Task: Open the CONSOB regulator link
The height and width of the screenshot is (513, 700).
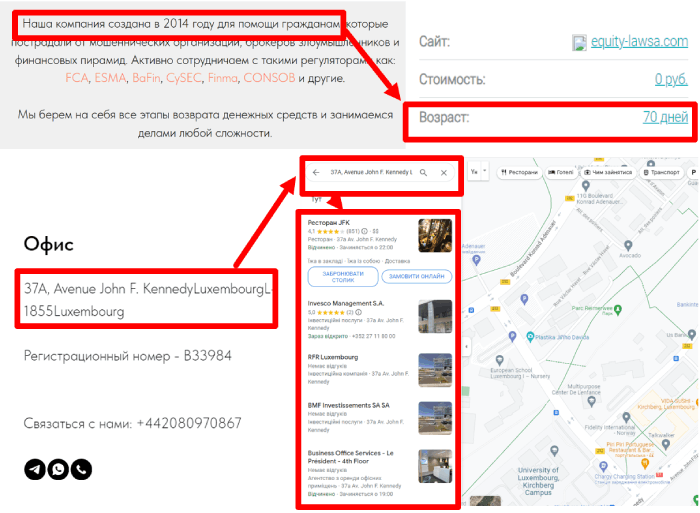Action: click(269, 78)
